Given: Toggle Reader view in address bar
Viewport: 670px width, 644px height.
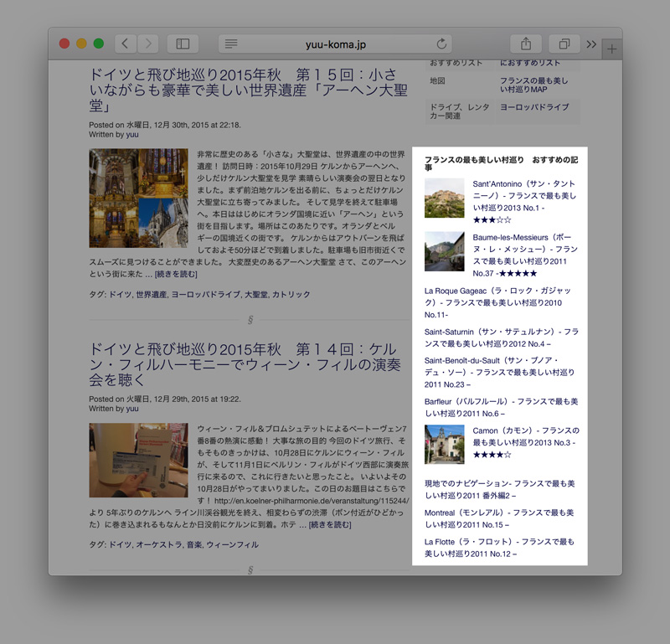Looking at the screenshot, I should (x=231, y=44).
